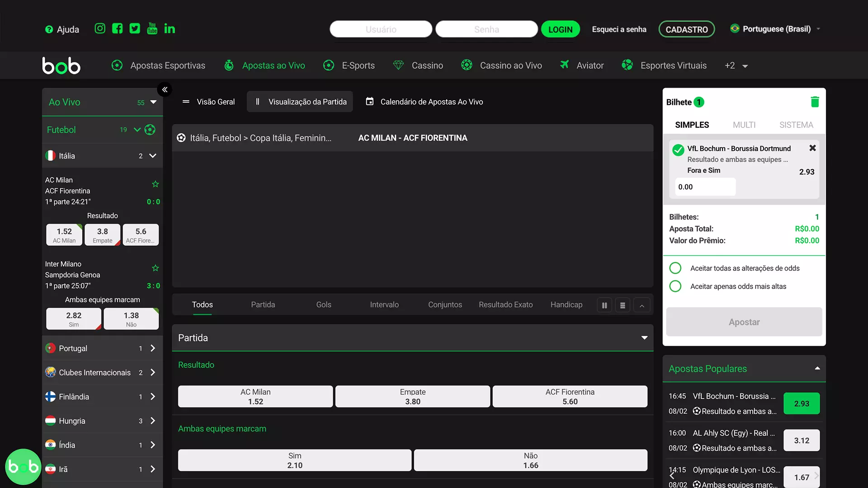Viewport: 868px width, 488px height.
Task: Open the Portuguese (Brasil) language dropdown
Action: click(775, 29)
